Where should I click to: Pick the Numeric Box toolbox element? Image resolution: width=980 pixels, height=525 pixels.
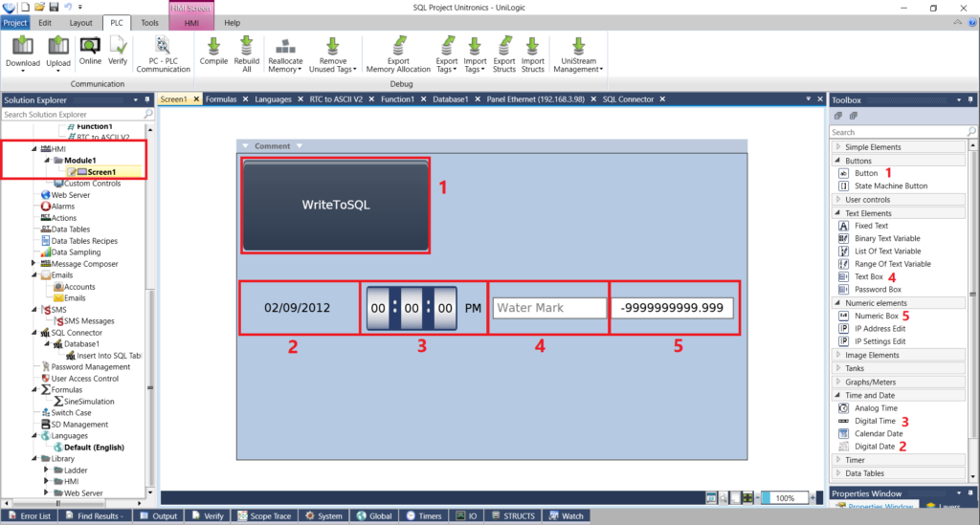pyautogui.click(x=877, y=316)
